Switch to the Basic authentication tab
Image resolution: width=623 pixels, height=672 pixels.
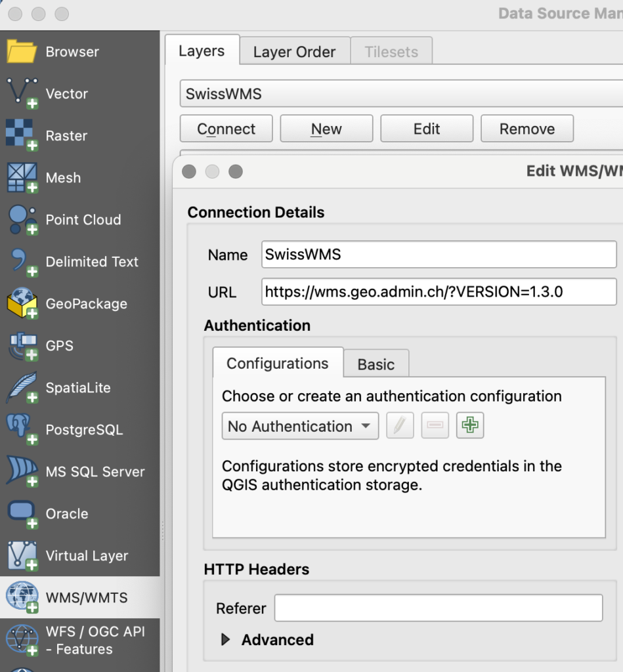pyautogui.click(x=376, y=364)
